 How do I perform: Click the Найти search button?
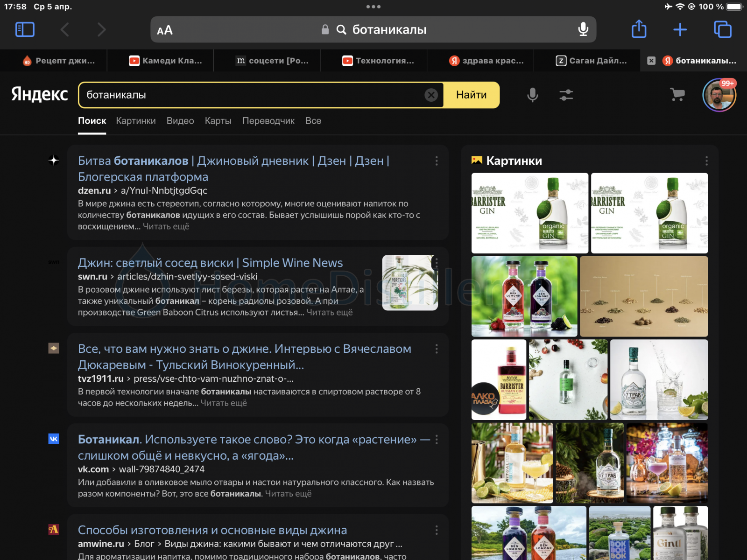[x=472, y=95]
